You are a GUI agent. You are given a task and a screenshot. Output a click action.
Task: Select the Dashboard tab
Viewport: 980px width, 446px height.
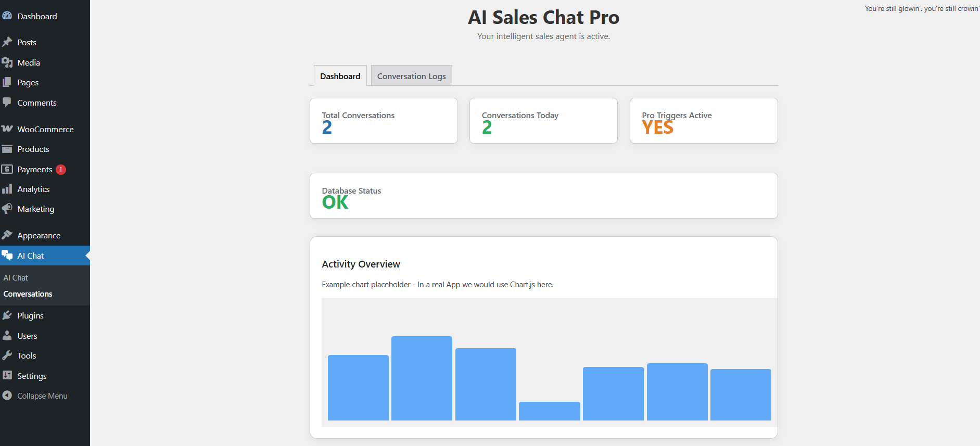(340, 76)
